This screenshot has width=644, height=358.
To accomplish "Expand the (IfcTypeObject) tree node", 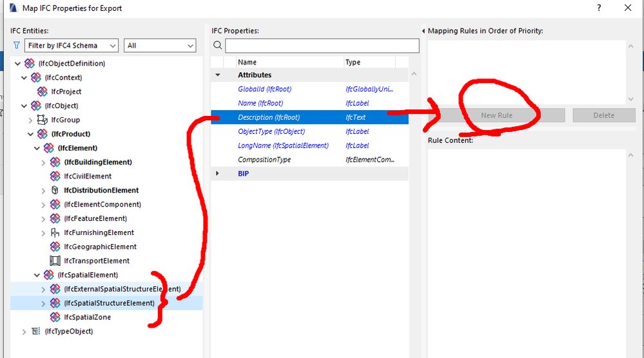I will tap(24, 332).
